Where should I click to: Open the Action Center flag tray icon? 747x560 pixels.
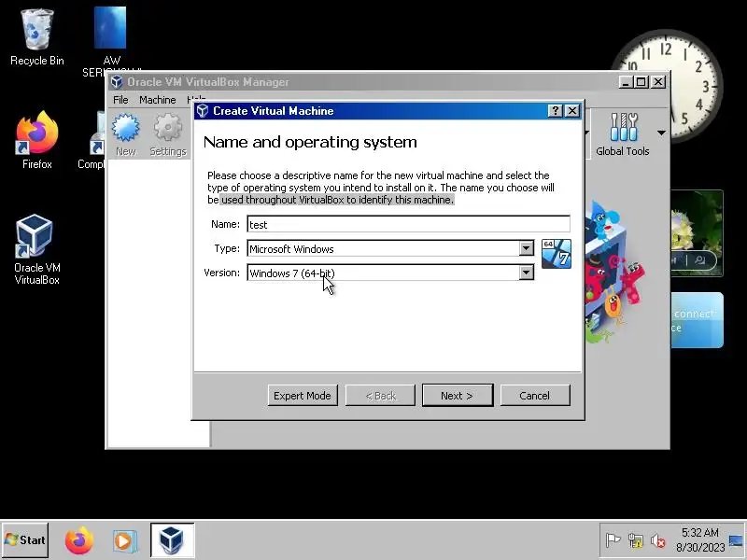(x=613, y=540)
